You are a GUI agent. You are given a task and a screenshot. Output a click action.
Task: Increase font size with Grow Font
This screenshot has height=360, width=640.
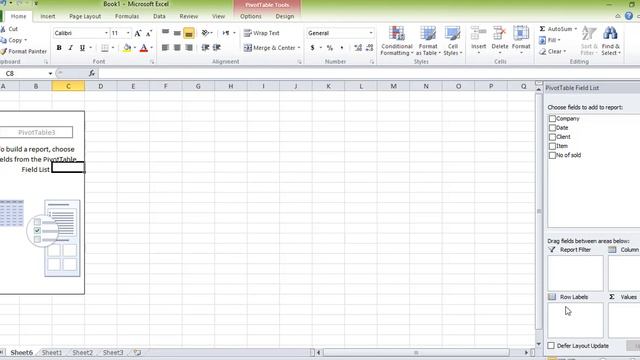point(138,33)
